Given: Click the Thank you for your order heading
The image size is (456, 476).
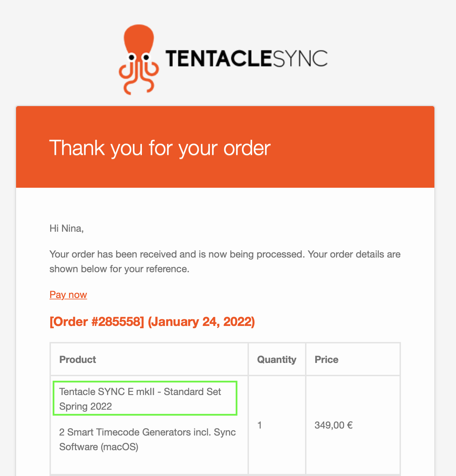Looking at the screenshot, I should pos(160,148).
